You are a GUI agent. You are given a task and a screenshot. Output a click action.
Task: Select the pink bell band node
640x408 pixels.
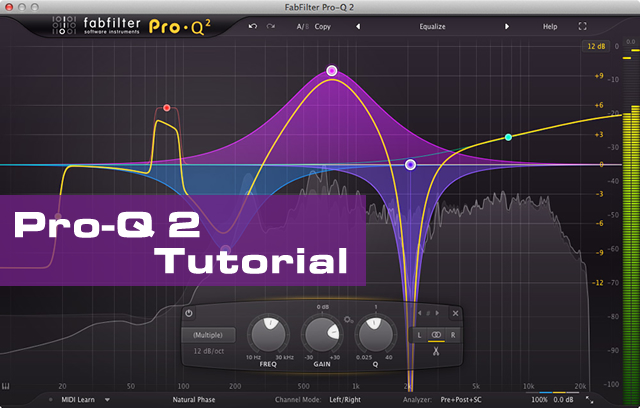pos(332,71)
